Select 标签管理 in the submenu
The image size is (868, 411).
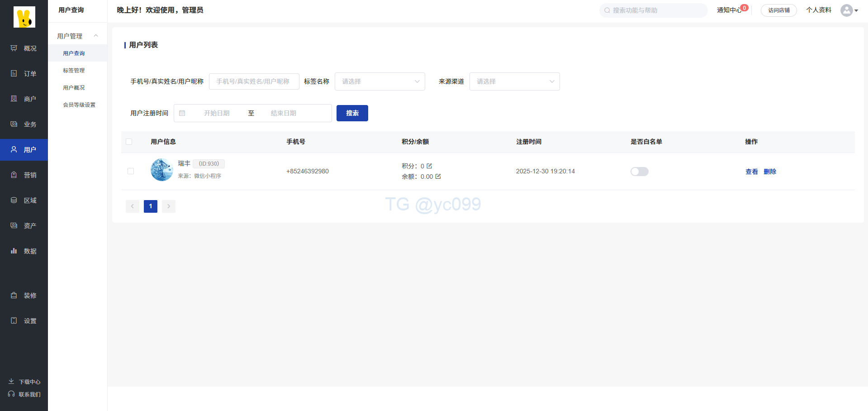pos(74,71)
